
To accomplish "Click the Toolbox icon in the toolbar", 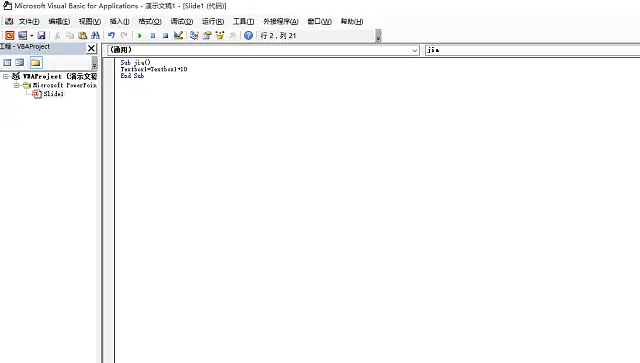I will pyautogui.click(x=233, y=36).
